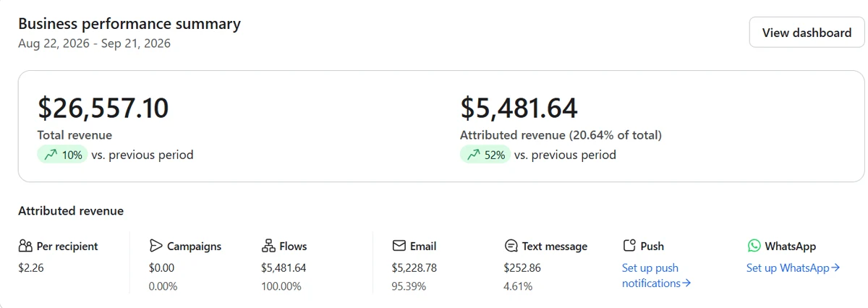Select the $5,481.64 attributed revenue headline figure
The height and width of the screenshot is (308, 868).
coord(519,108)
